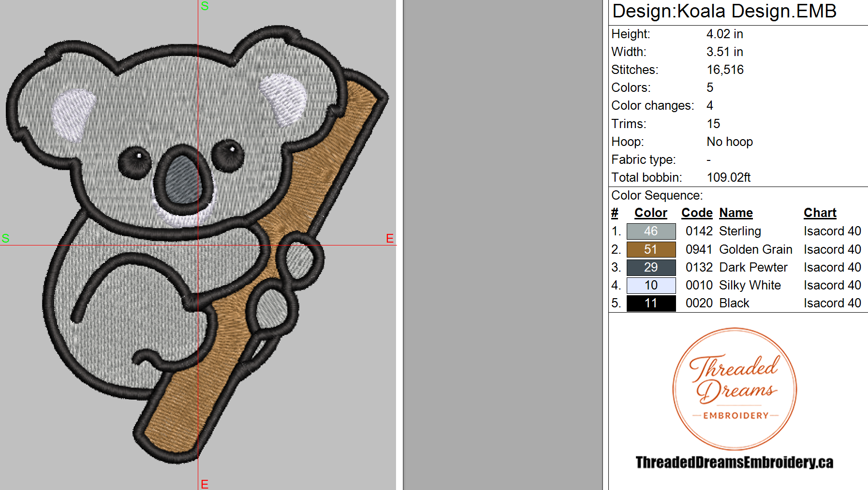
Task: Click the title 'Design:Koala Design.EMB'
Action: tap(724, 11)
